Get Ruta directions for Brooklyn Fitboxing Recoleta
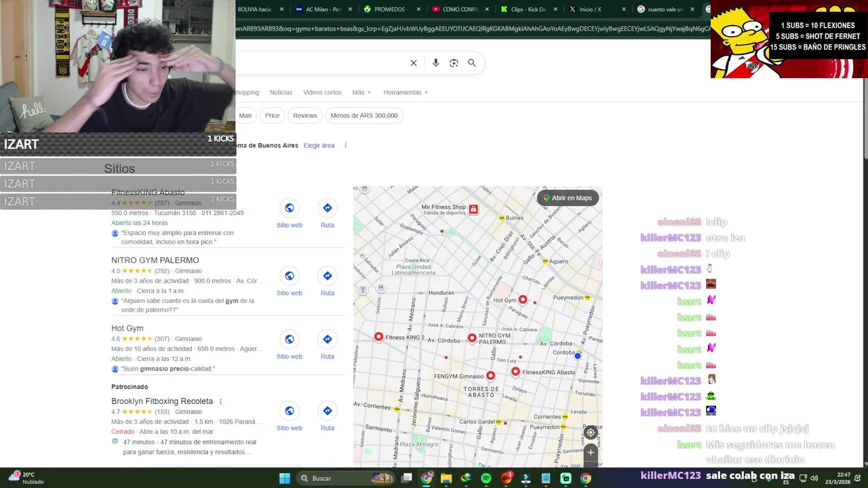The image size is (868, 488). (x=328, y=411)
